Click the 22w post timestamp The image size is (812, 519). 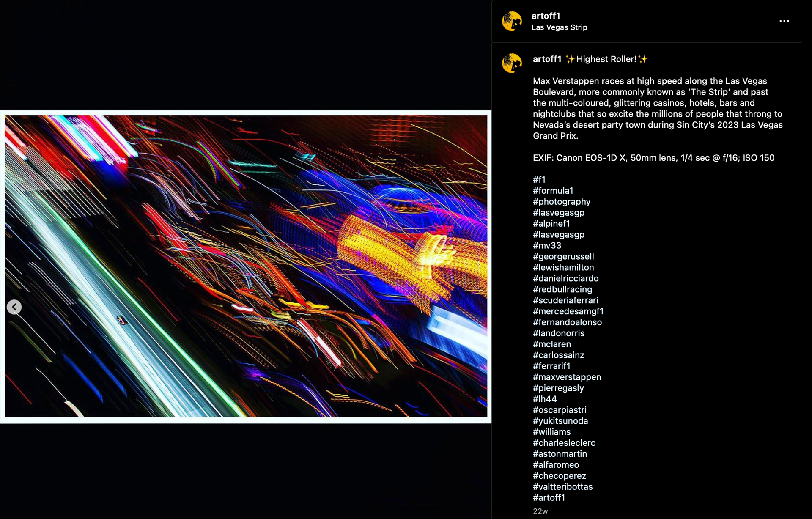540,511
